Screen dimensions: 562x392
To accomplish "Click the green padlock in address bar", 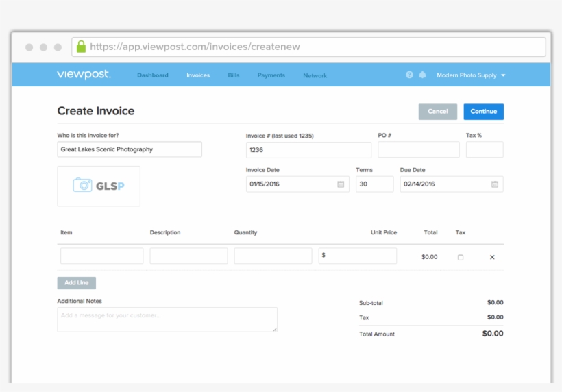I will tap(82, 47).
